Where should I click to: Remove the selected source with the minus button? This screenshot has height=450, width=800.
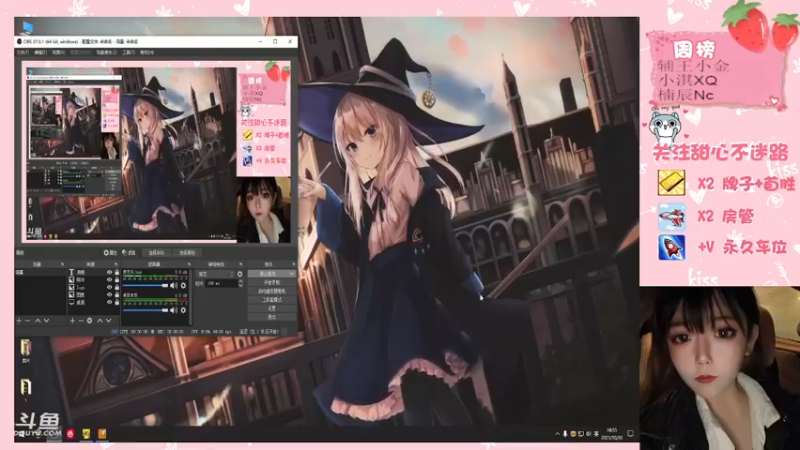(81, 320)
